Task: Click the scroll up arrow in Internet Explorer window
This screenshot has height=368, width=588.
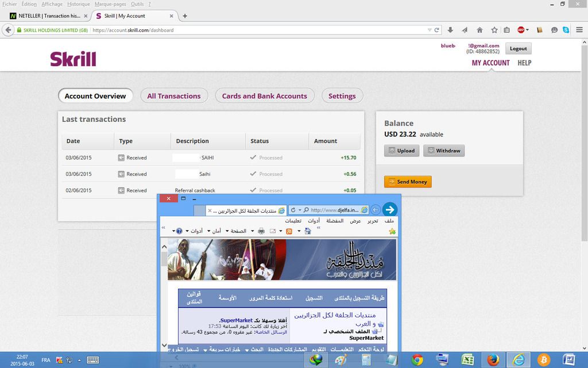Action: coord(164,247)
